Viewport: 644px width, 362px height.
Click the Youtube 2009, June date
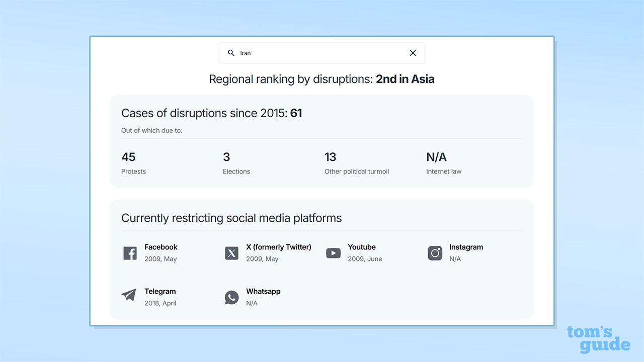(365, 259)
